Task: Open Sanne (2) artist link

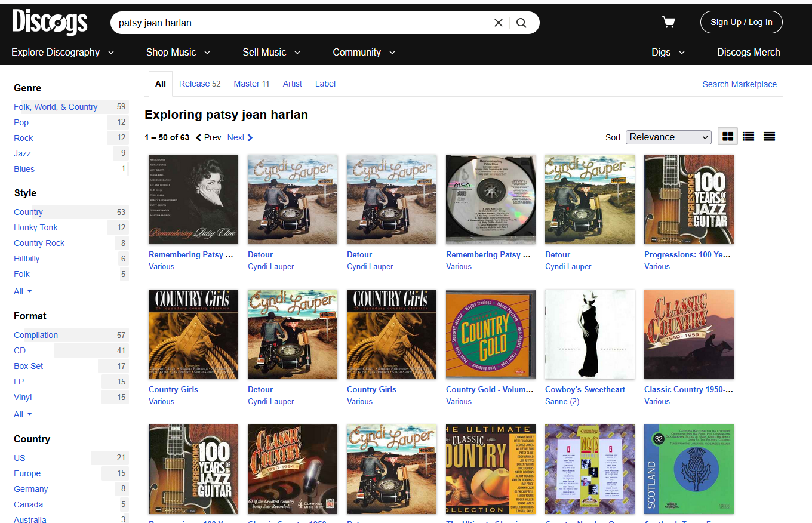Action: point(562,401)
